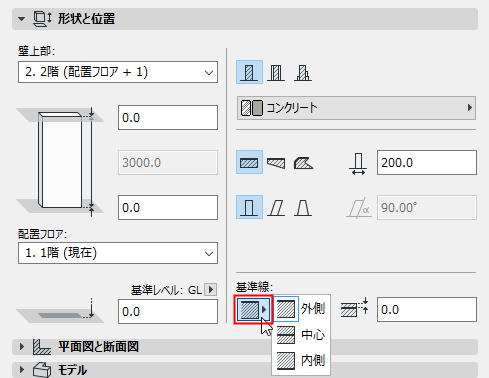Click the slant angle 90.00° field

click(427, 208)
